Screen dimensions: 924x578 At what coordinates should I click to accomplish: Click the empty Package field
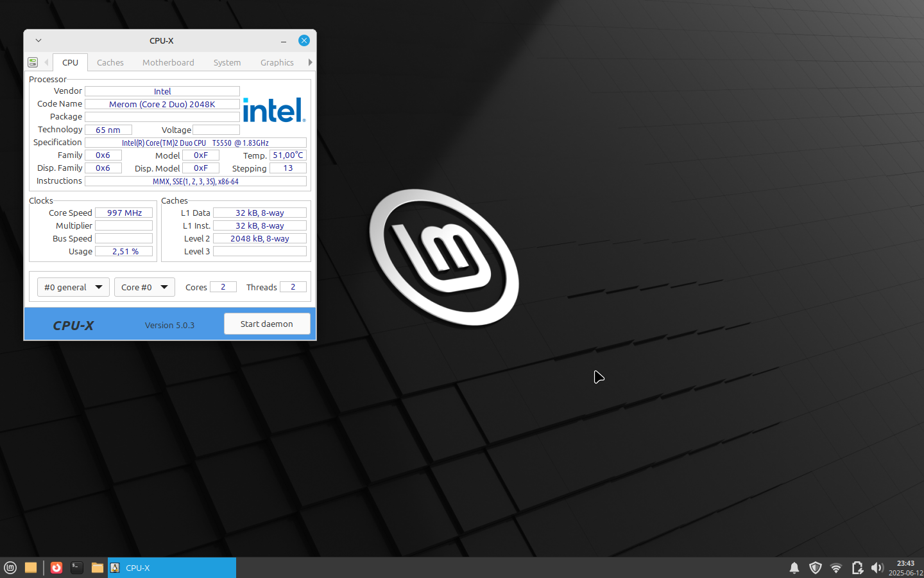[162, 117]
